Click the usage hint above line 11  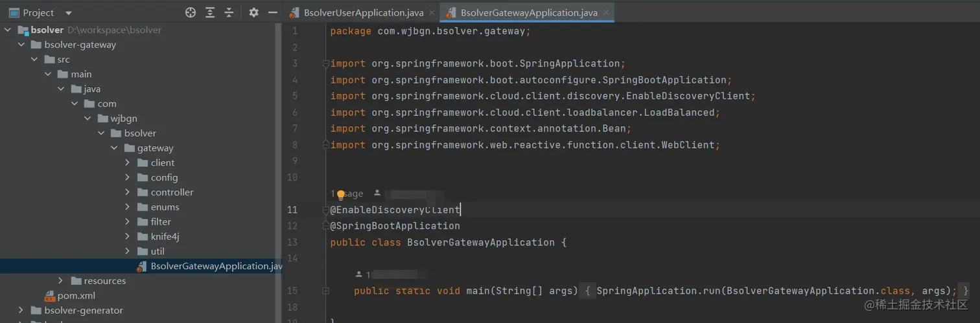(x=347, y=194)
